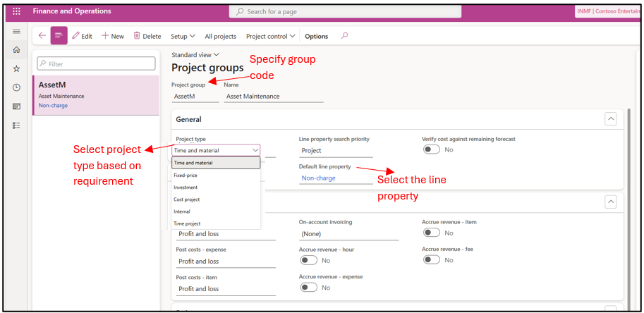Choose Fixed-price from the dropdown
Image resolution: width=644 pixels, height=313 pixels.
[x=216, y=175]
